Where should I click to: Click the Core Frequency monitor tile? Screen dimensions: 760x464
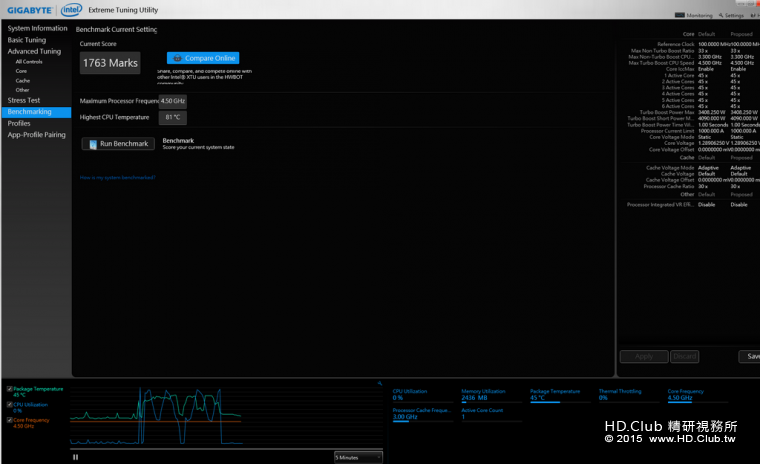point(698,396)
